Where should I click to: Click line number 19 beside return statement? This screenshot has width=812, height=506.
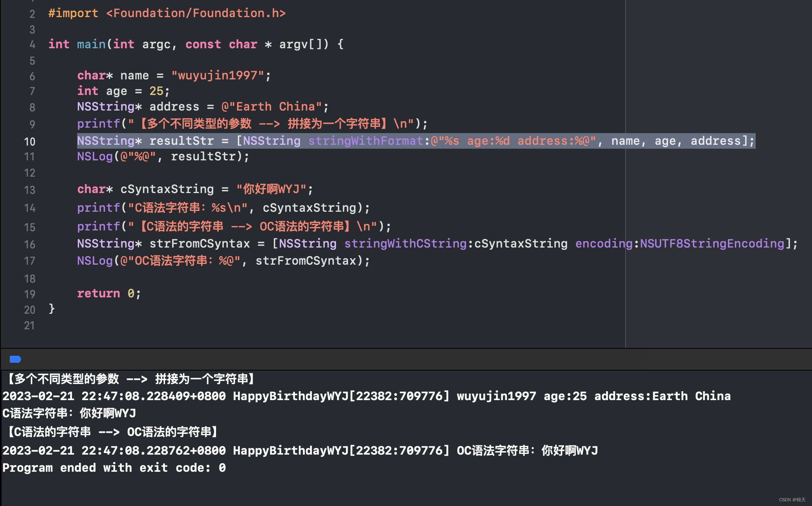tap(30, 294)
